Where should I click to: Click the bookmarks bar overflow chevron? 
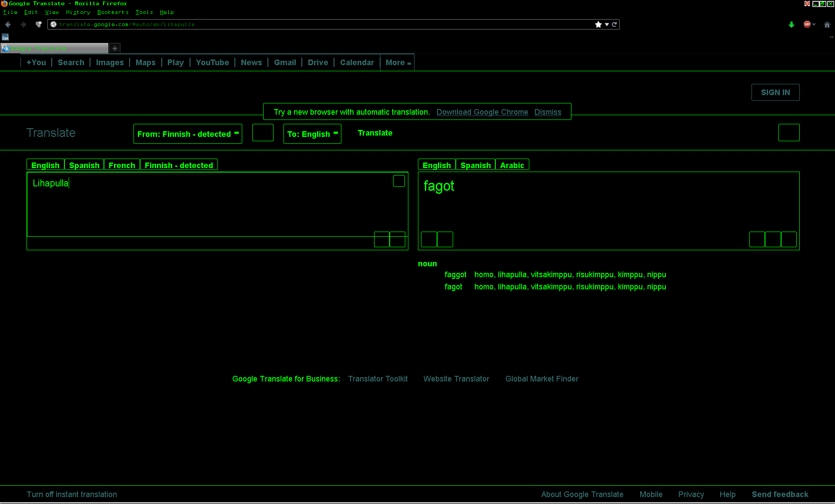click(831, 37)
